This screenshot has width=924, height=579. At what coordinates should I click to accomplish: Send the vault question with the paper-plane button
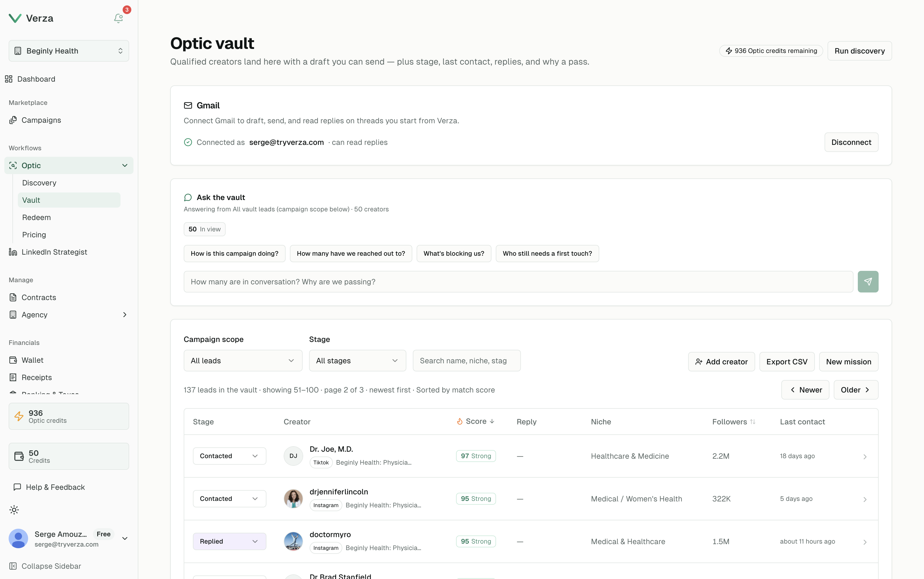coord(868,281)
